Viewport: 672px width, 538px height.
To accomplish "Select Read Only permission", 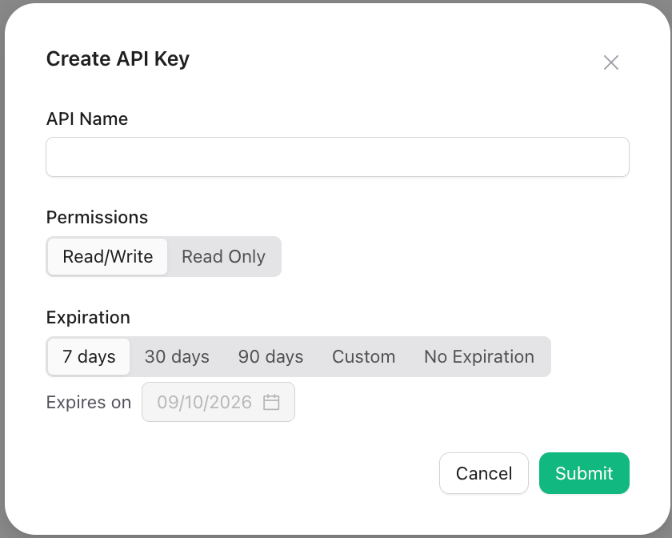I will [x=223, y=257].
